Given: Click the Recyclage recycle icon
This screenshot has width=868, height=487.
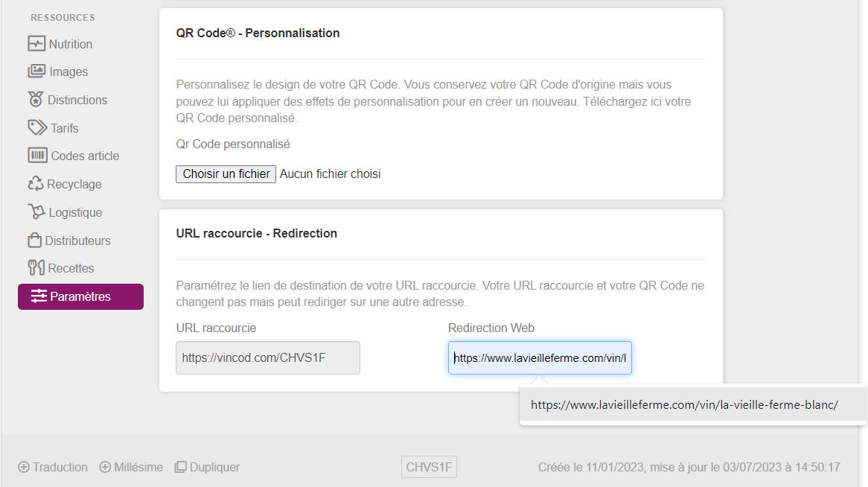Looking at the screenshot, I should 36,184.
